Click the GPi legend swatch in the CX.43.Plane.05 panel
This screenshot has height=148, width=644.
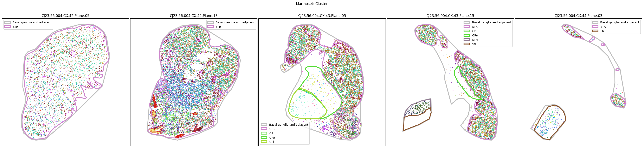264,142
